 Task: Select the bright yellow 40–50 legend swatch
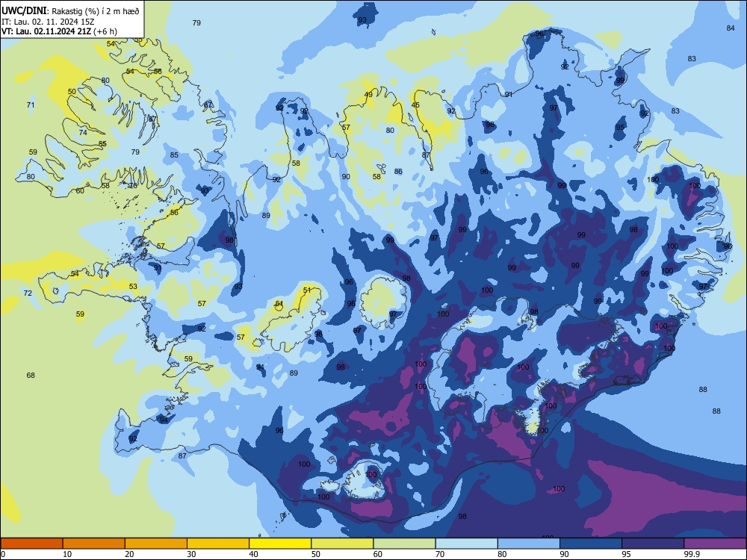(280, 544)
